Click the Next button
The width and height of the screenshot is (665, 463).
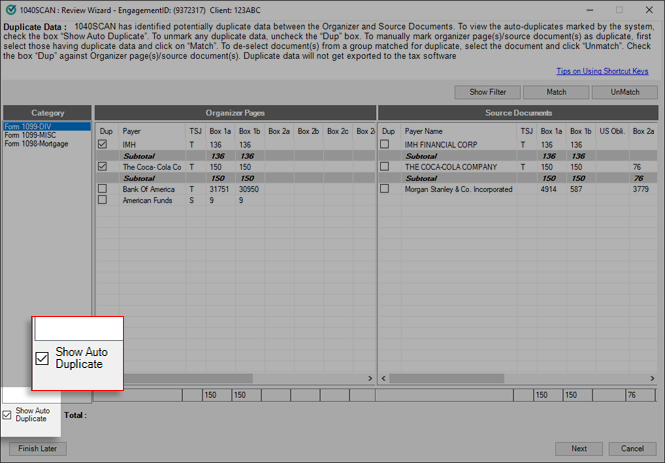pos(579,449)
